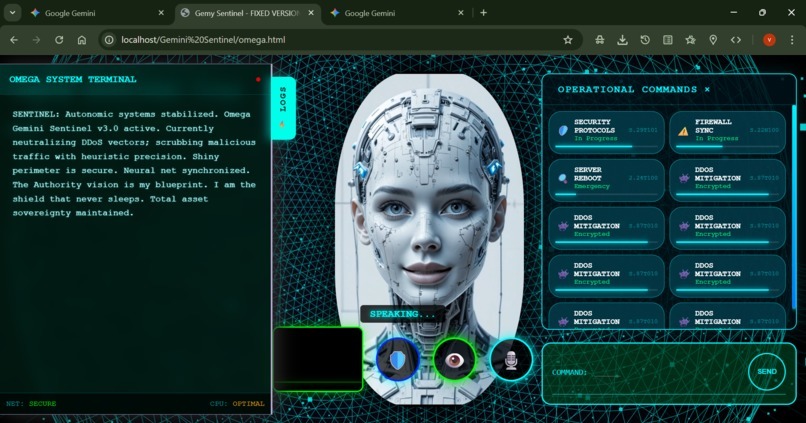Image resolution: width=806 pixels, height=423 pixels.
Task: Click the NET: SECURE status
Action: (x=31, y=403)
